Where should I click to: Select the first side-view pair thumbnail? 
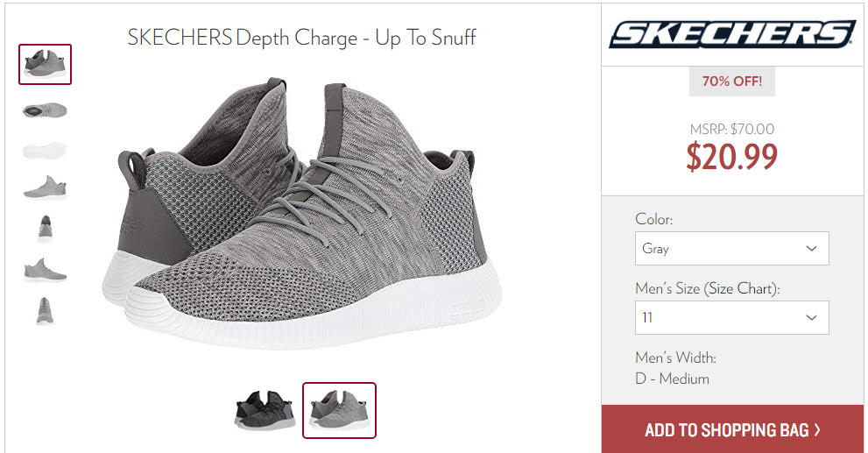pyautogui.click(x=45, y=64)
